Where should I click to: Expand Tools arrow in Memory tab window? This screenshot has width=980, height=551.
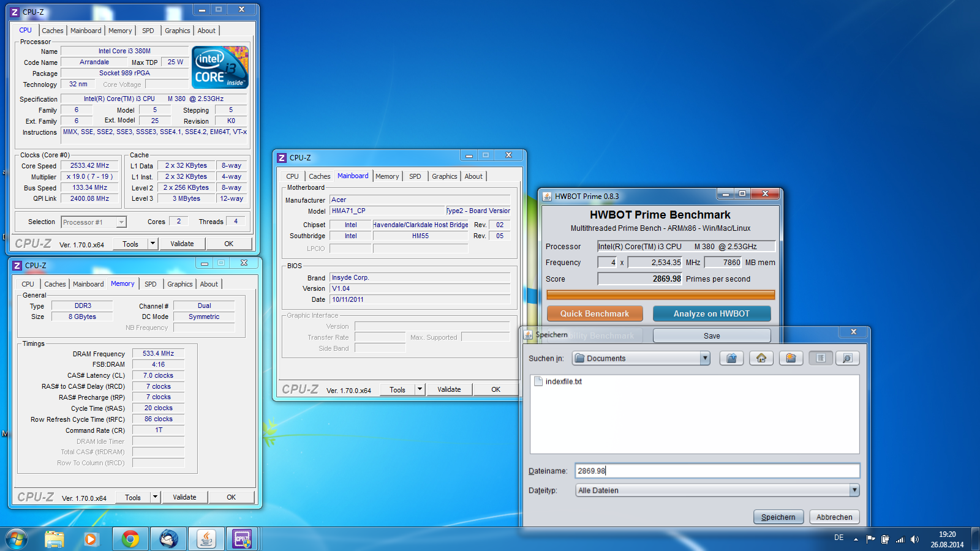(155, 497)
